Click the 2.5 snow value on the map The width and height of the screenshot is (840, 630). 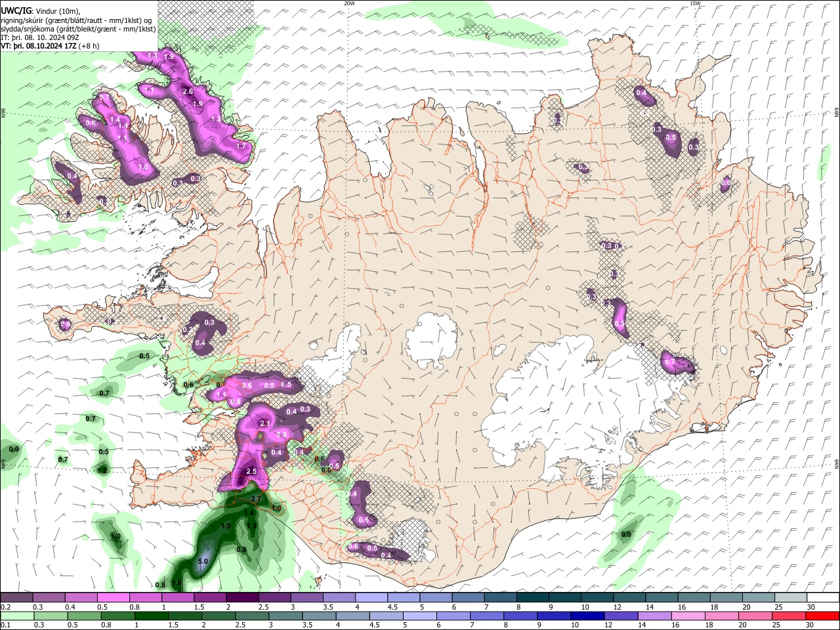(x=251, y=472)
